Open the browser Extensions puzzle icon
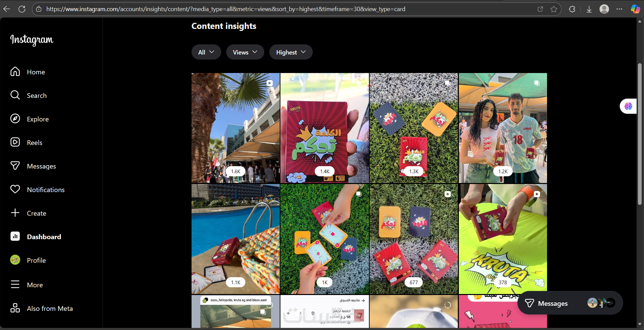This screenshot has height=330, width=644. point(572,9)
